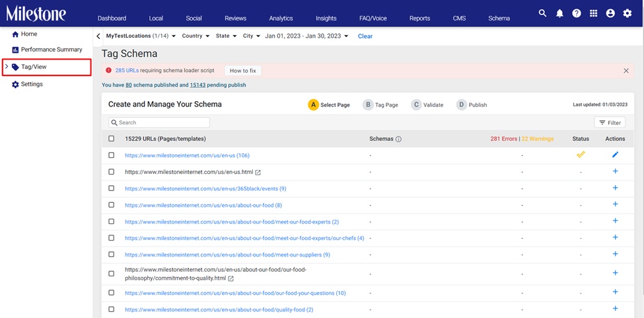Image resolution: width=644 pixels, height=318 pixels.
Task: Edit schema for en-us (106) row
Action: [x=615, y=155]
